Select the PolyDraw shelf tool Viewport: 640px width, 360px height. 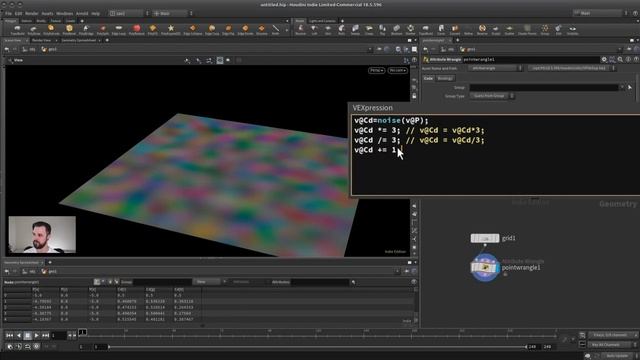(x=34, y=30)
